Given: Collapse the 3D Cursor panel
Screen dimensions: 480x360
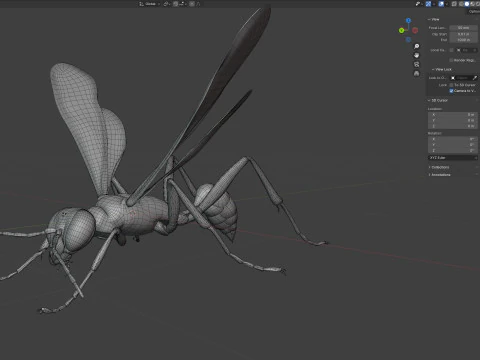Looking at the screenshot, I should (438, 100).
